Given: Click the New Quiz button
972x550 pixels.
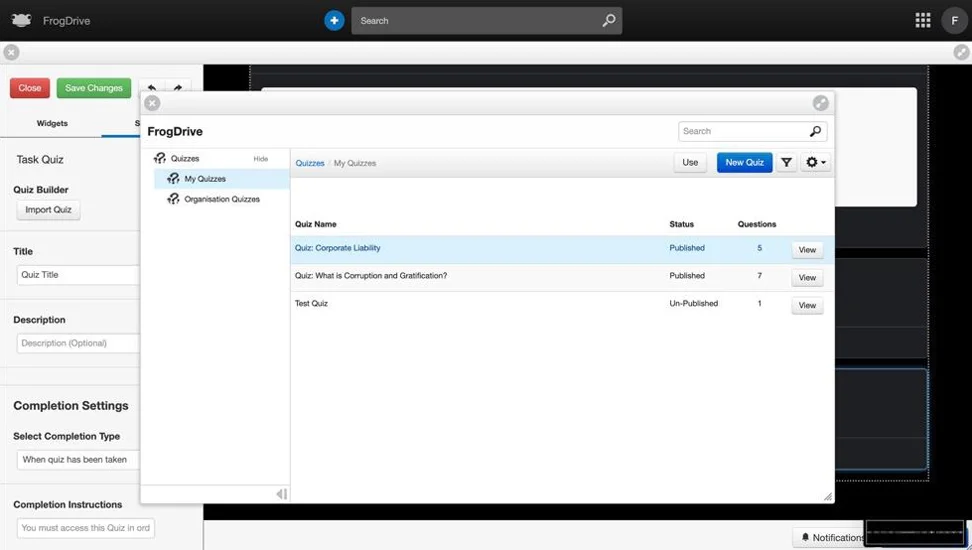Looking at the screenshot, I should tap(744, 162).
